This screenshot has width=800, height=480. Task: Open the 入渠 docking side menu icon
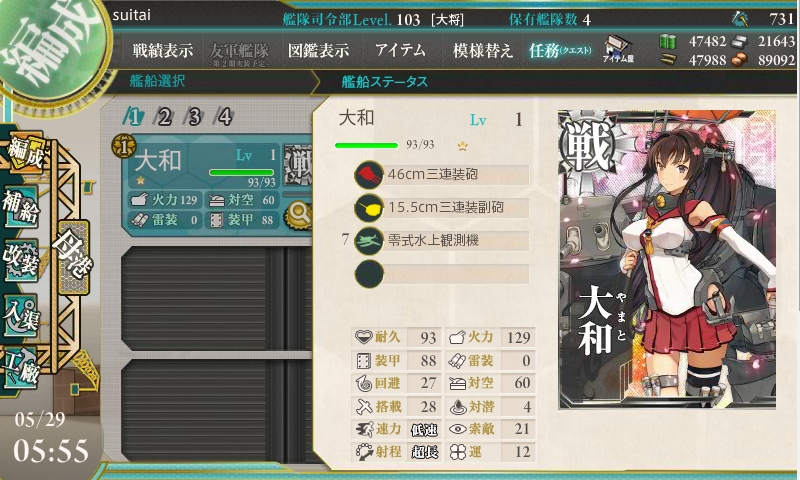[x=21, y=315]
